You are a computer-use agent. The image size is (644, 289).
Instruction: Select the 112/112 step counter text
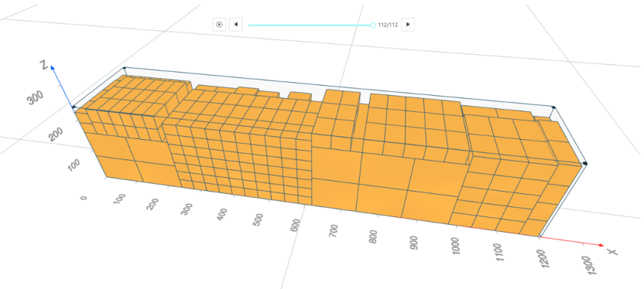(x=388, y=25)
